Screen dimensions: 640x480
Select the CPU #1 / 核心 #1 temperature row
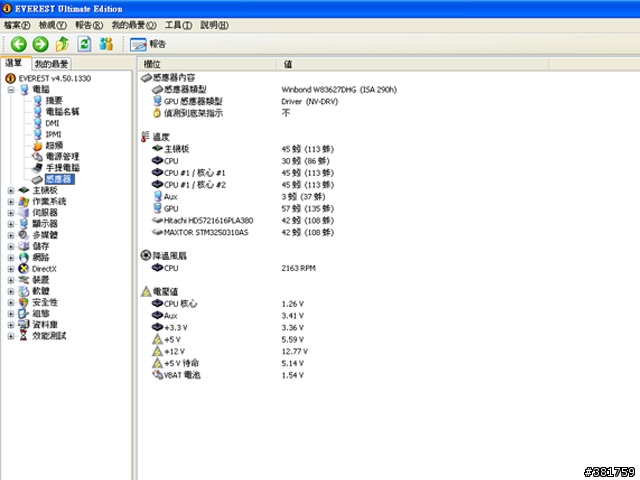coord(243,173)
